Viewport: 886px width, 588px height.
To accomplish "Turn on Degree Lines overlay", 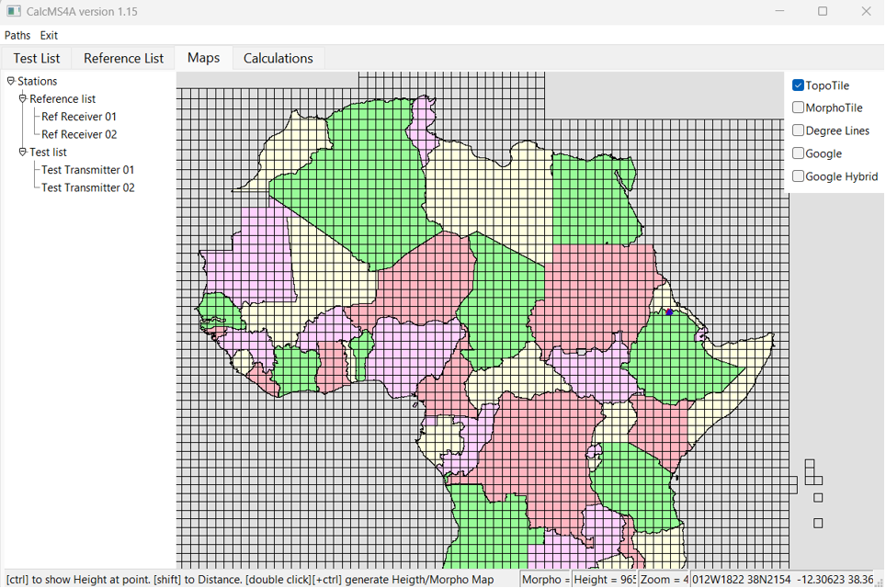I will point(798,130).
